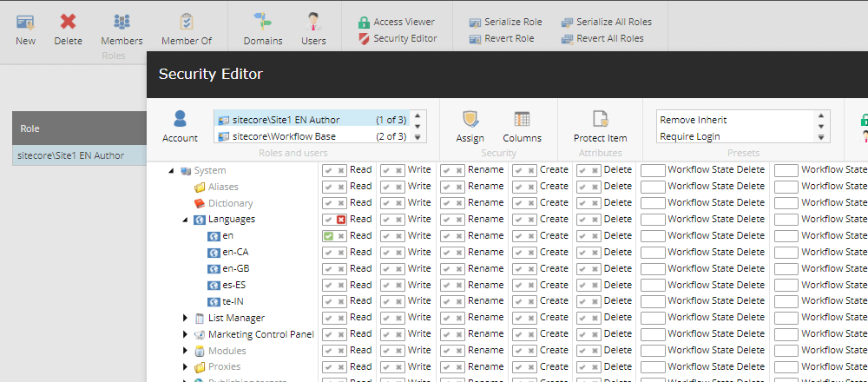Click Revert Role
The height and width of the screenshot is (382, 868).
(x=502, y=39)
